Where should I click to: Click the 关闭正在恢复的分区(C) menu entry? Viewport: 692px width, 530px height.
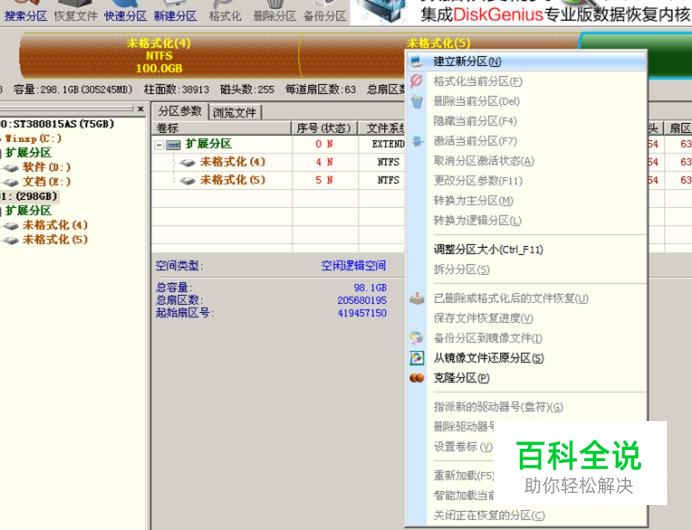coord(489,515)
